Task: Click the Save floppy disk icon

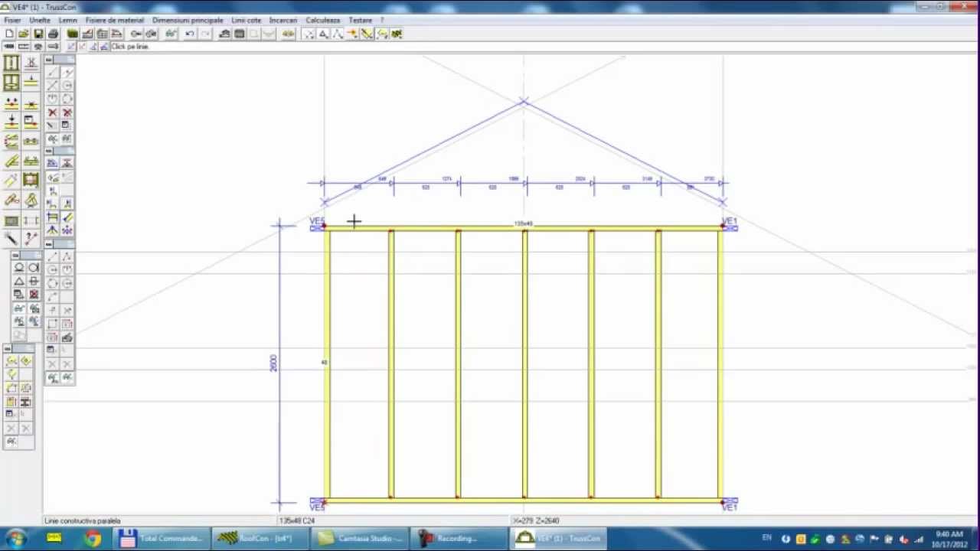Action: tap(38, 34)
